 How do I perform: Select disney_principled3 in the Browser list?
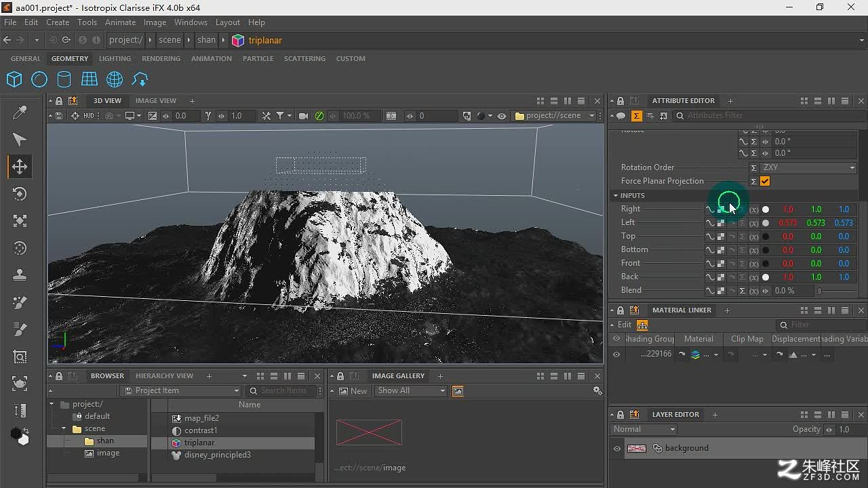(x=217, y=455)
